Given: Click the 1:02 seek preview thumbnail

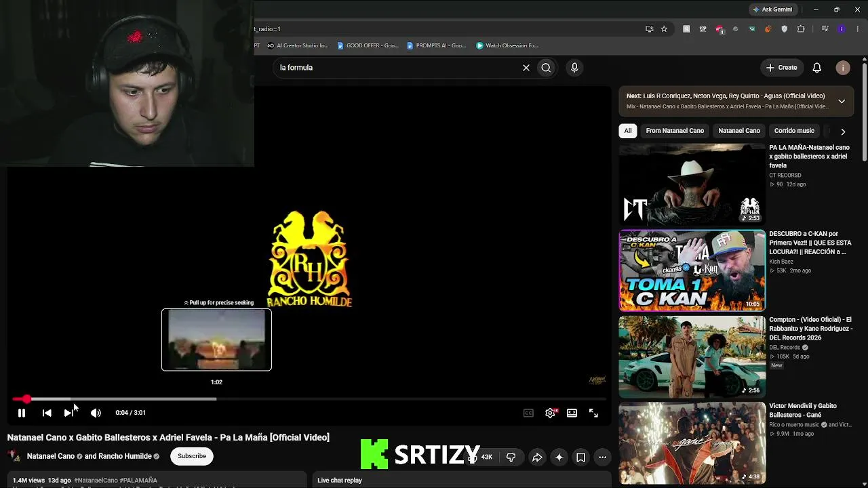Looking at the screenshot, I should (x=216, y=340).
